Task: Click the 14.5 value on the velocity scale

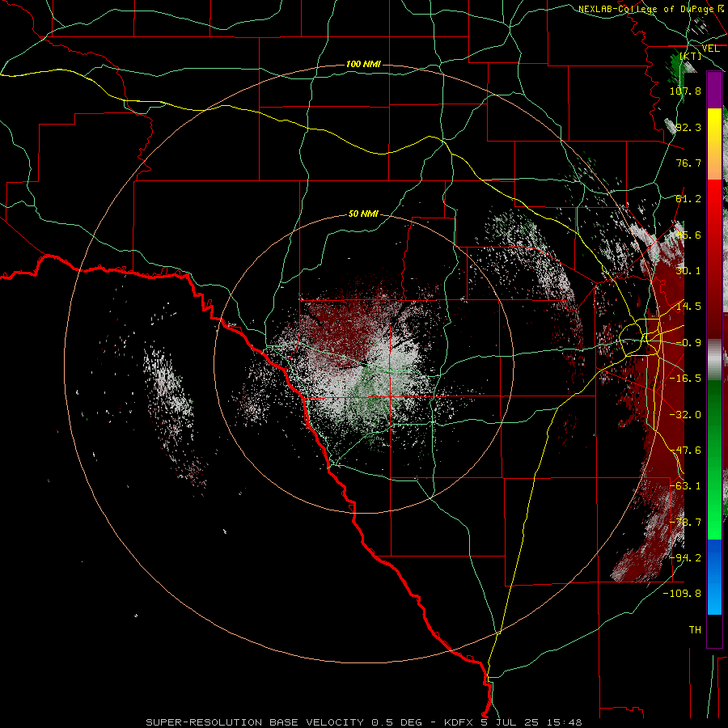Action: (x=688, y=307)
